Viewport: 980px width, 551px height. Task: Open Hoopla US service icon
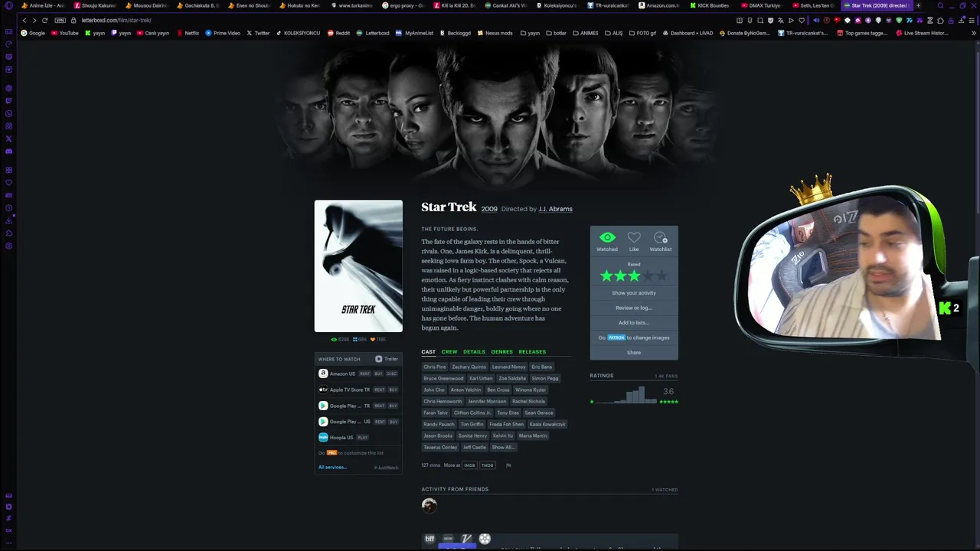[x=323, y=437]
